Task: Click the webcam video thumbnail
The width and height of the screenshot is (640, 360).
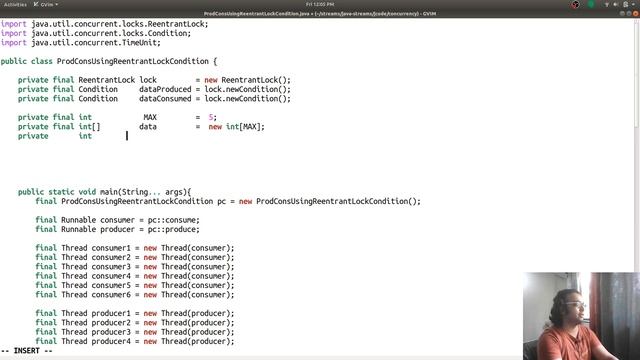Action: pos(581,316)
